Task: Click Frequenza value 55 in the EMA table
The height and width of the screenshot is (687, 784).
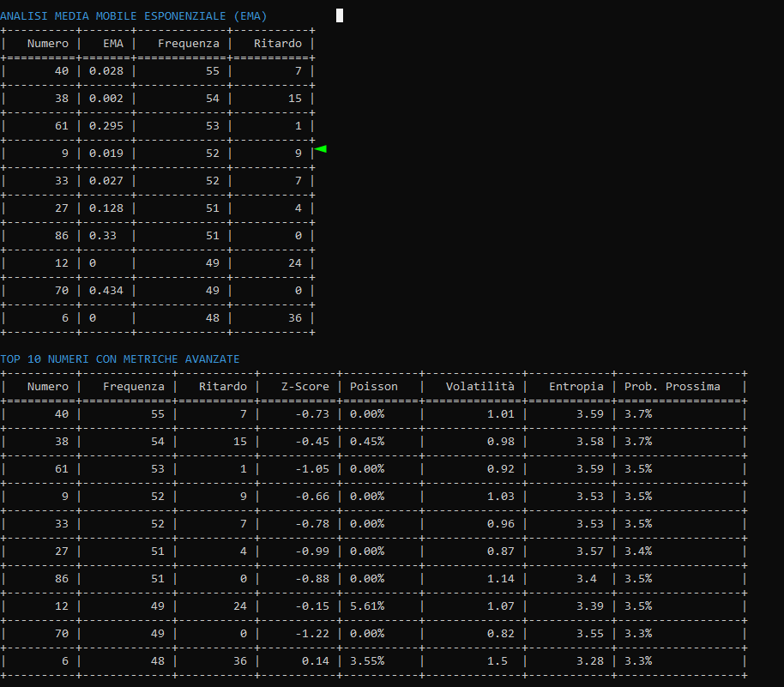Action: 213,71
